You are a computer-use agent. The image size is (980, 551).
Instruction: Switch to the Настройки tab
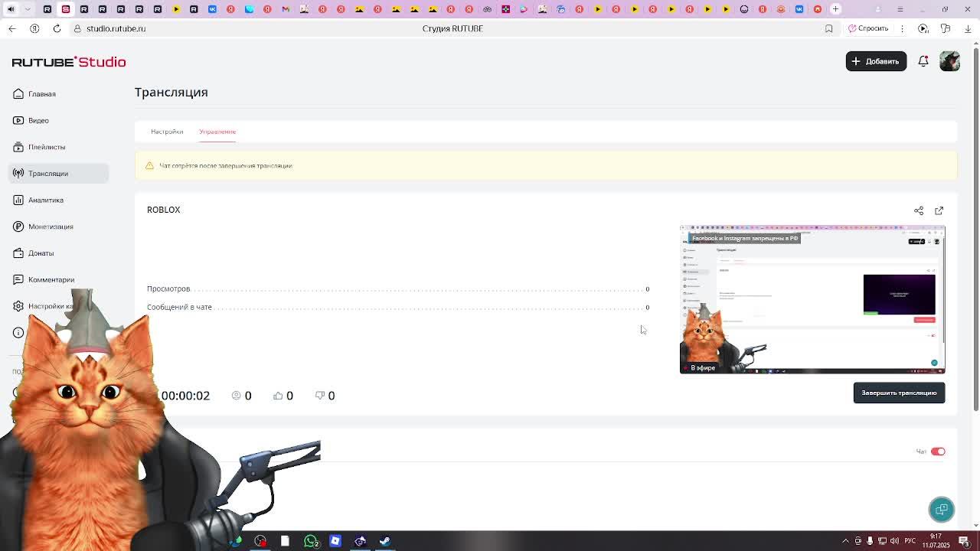(x=167, y=132)
